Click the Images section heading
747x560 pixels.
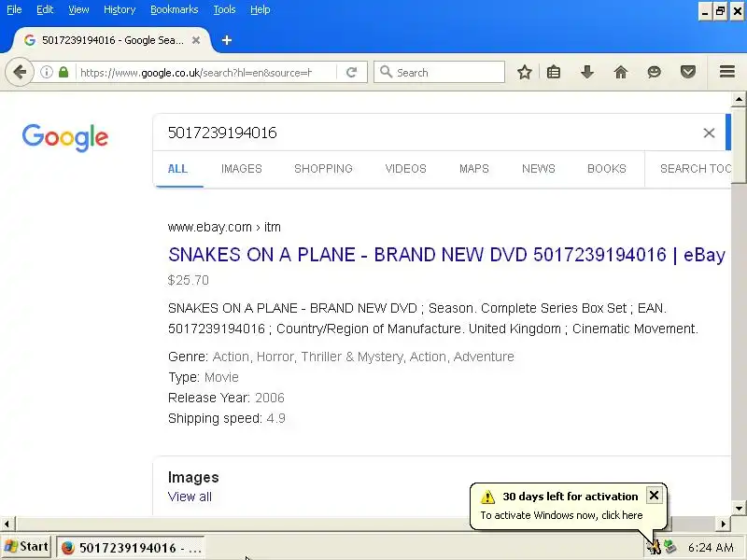[193, 477]
